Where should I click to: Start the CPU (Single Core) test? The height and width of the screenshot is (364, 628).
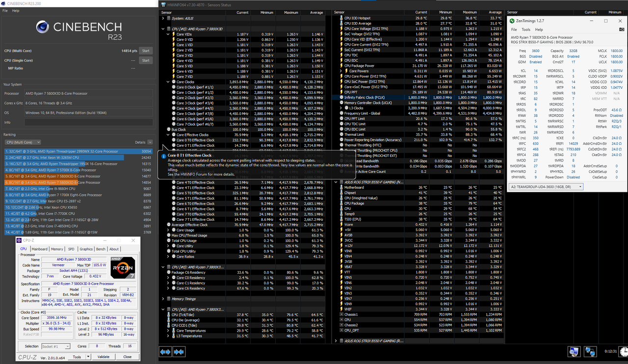point(146,60)
